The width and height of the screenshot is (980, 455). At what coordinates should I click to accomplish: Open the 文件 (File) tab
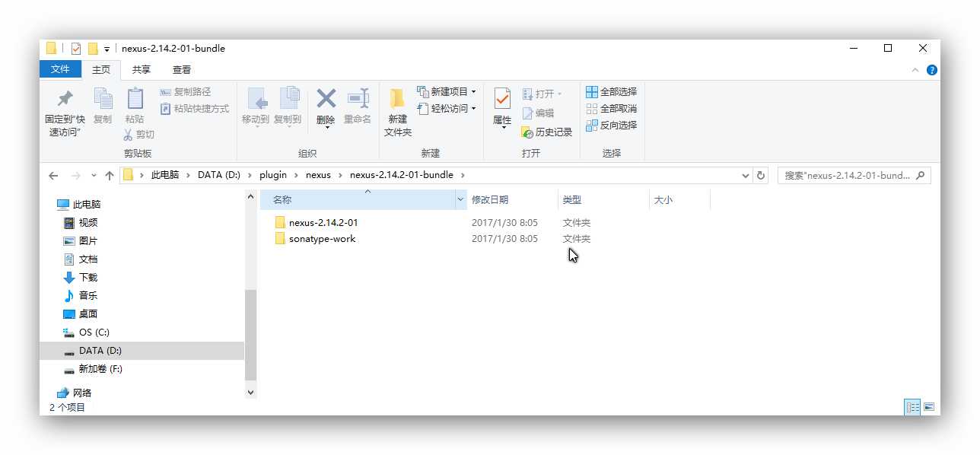tap(60, 69)
